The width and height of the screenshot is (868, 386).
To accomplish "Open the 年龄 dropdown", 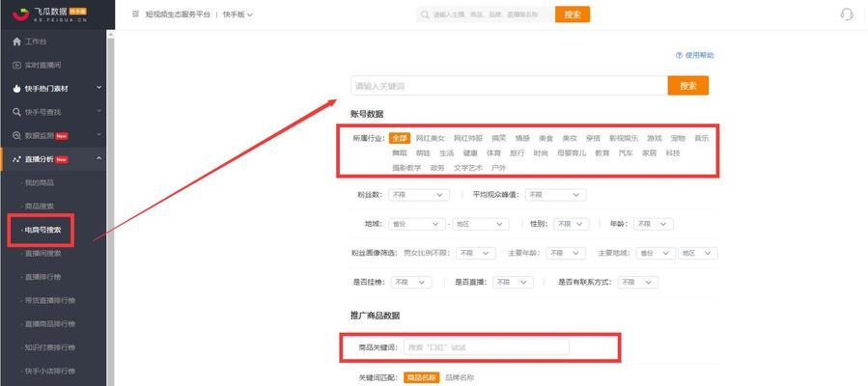I will tap(654, 224).
